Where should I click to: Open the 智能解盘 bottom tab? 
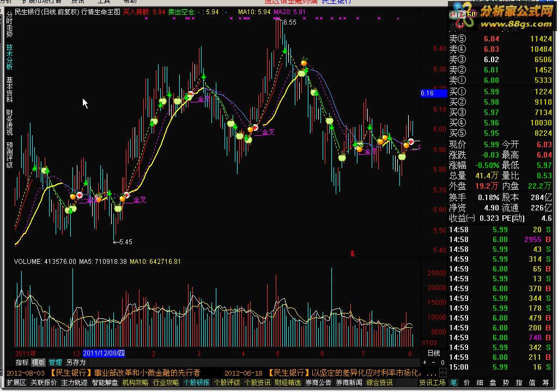105,383
